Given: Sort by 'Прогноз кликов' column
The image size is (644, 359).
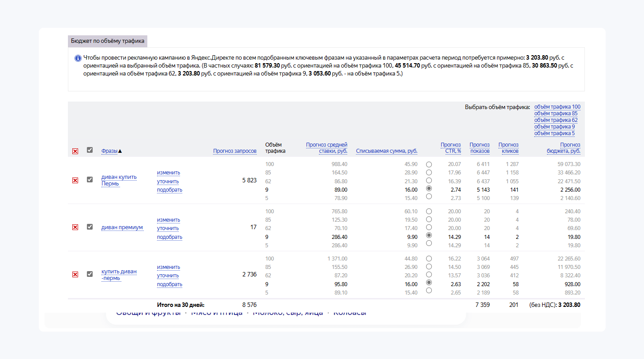Looking at the screenshot, I should (x=509, y=148).
